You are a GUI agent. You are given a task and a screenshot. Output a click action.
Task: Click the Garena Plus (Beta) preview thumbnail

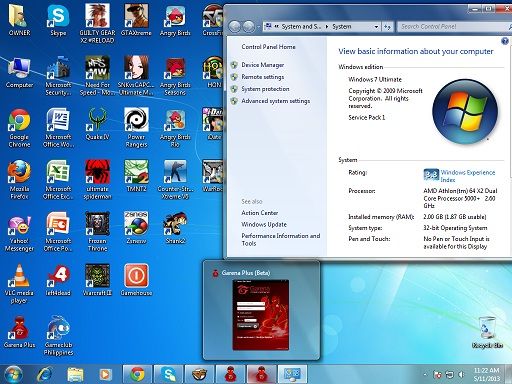[261, 315]
